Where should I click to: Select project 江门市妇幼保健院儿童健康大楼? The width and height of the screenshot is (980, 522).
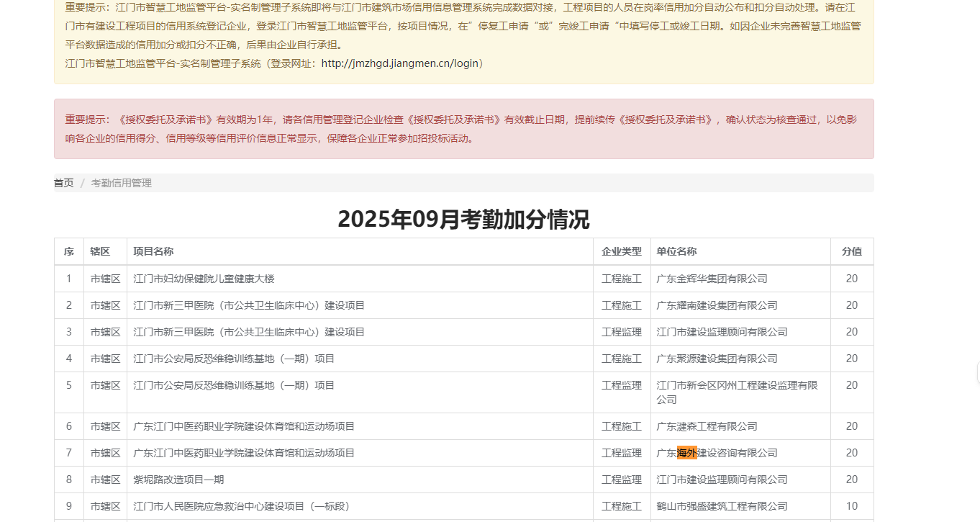[204, 279]
